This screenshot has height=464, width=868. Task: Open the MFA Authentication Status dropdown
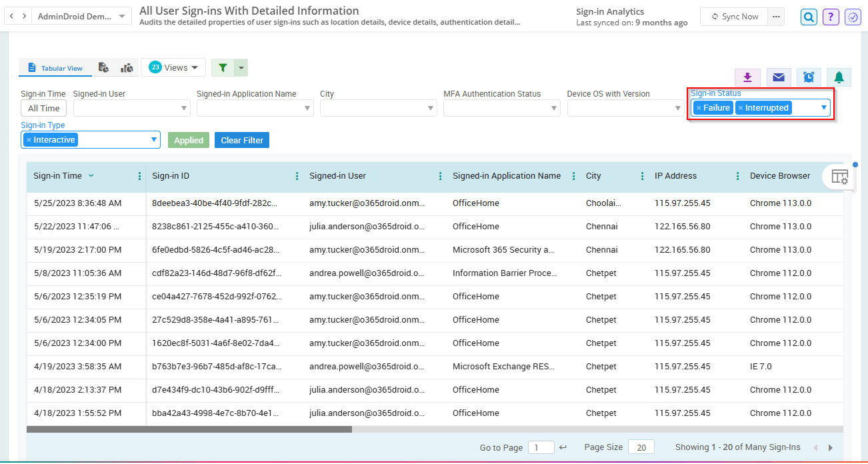(553, 107)
